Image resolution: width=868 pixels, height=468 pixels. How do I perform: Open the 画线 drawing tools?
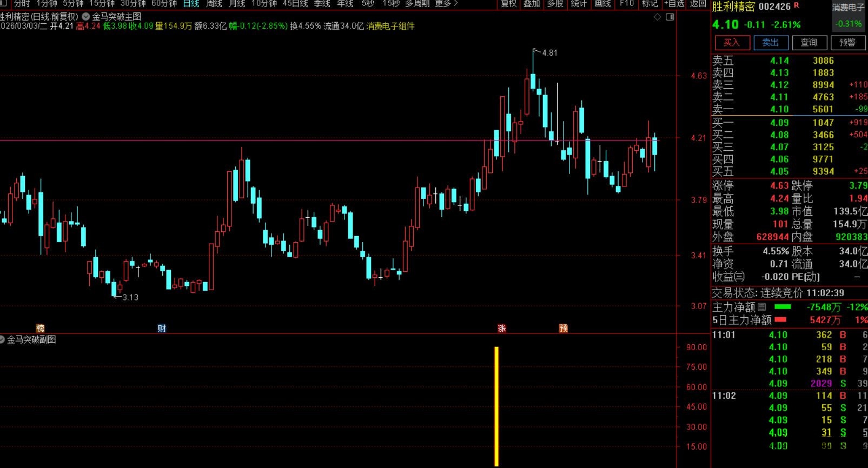pos(602,4)
